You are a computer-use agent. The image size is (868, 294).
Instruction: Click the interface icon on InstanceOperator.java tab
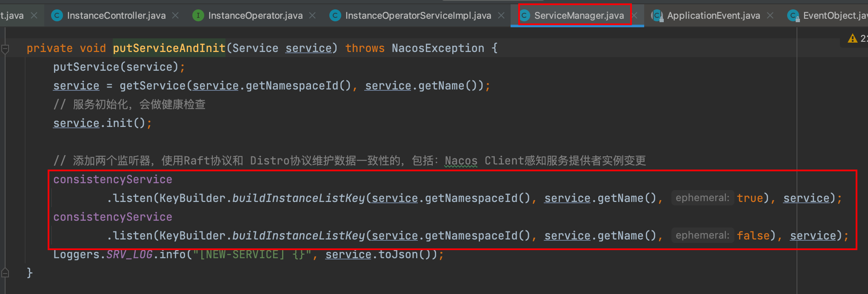tap(198, 16)
